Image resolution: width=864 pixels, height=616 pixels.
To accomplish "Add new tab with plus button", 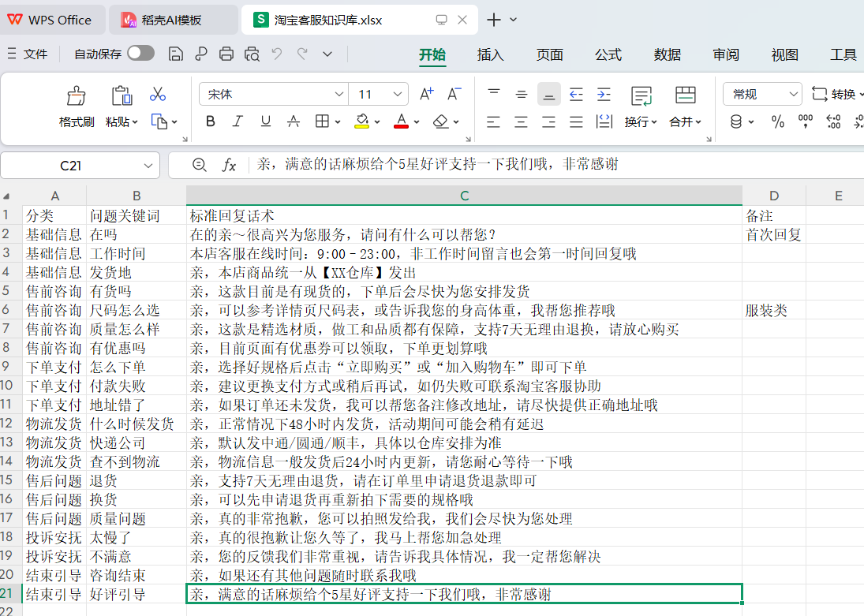I will click(494, 20).
